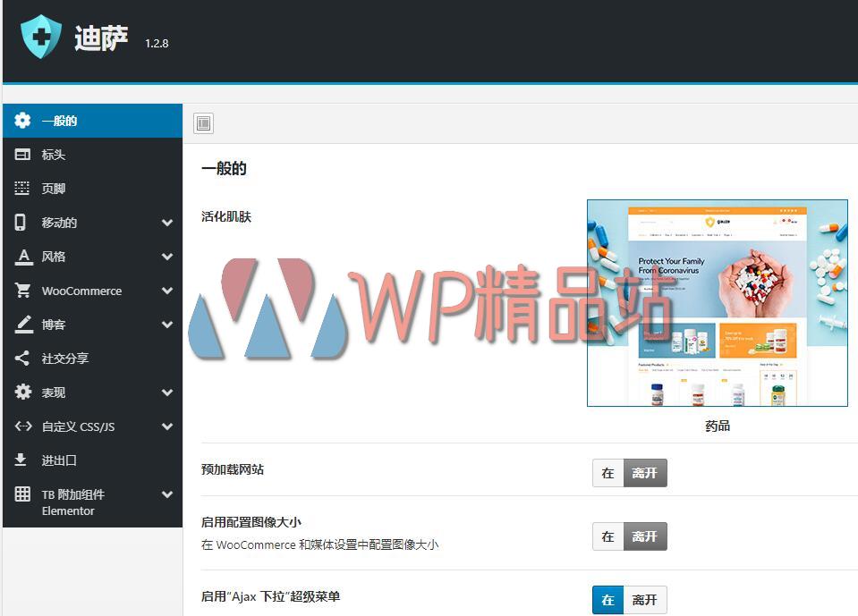
Task: Expand the TB 附加组件 Elementor section
Action: 166,494
